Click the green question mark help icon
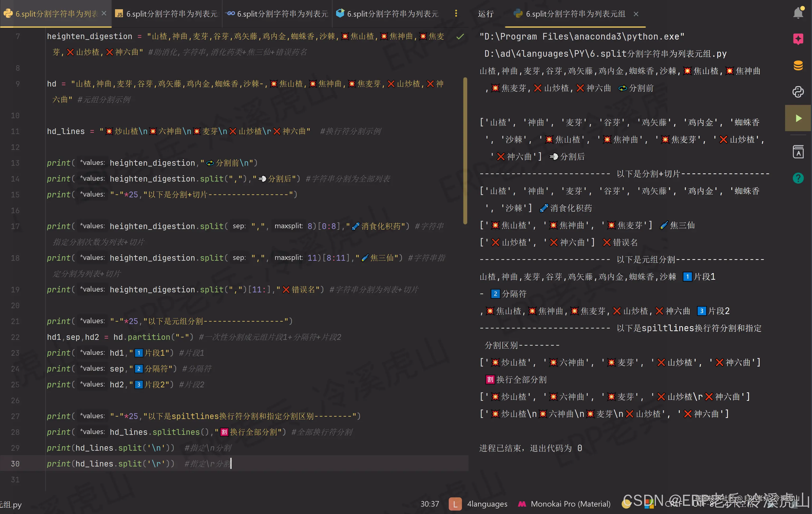This screenshot has width=812, height=514. (798, 178)
